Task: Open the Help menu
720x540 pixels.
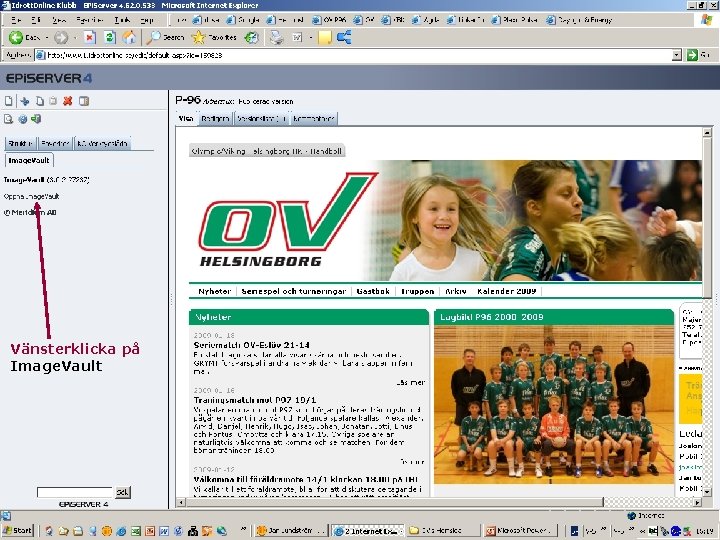Action: coord(147,20)
